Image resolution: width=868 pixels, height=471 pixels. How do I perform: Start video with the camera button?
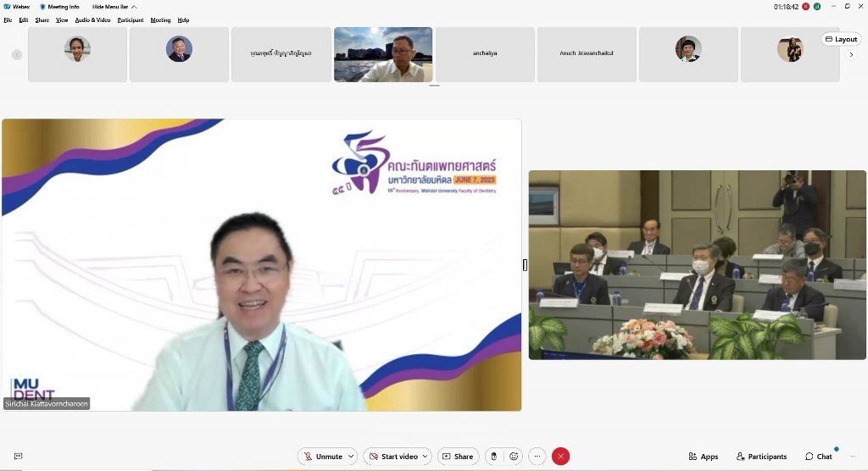click(393, 457)
